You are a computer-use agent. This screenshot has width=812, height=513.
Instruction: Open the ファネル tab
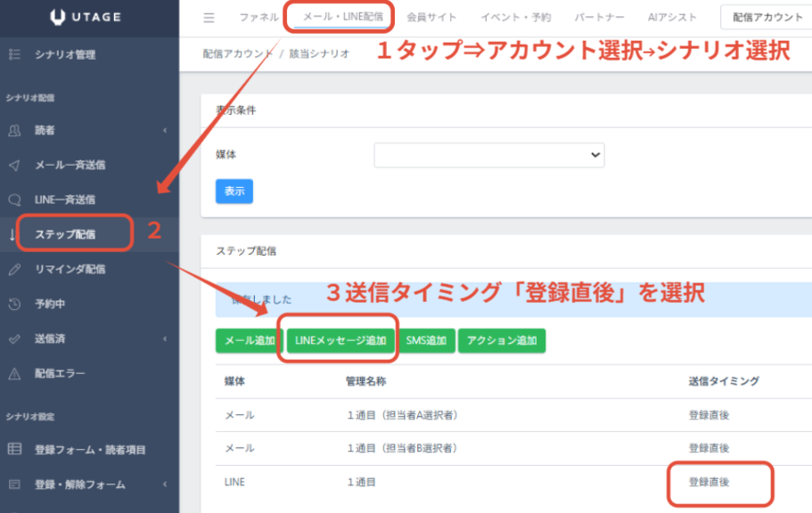(258, 18)
